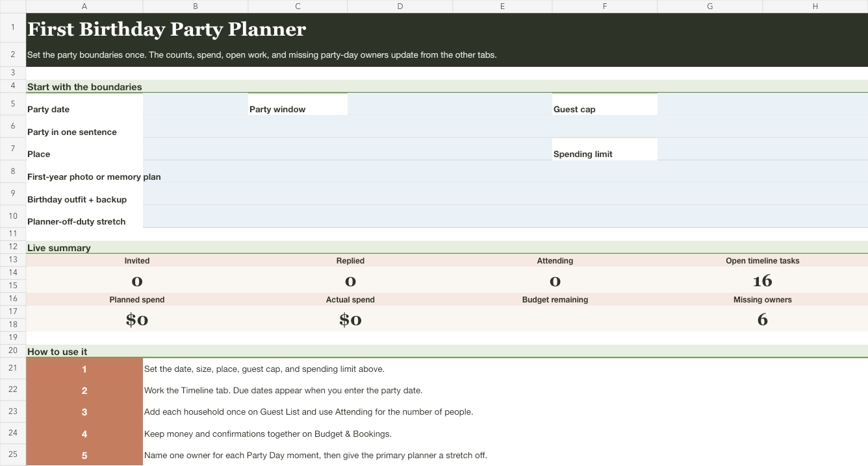Screen dimensions: 868x466
Task: Select column G header
Action: coord(710,6)
